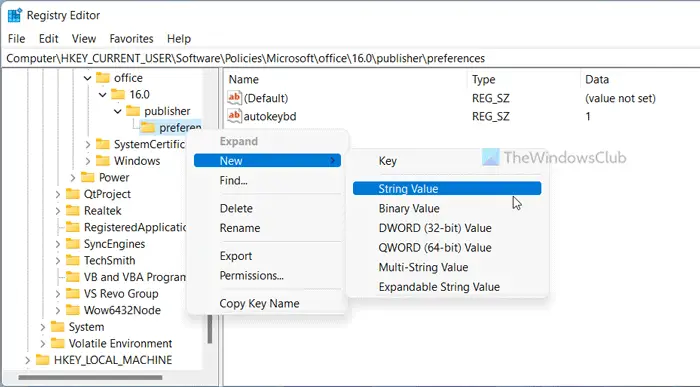This screenshot has width=700, height=387.
Task: Click the registry path address bar
Action: coord(350,58)
